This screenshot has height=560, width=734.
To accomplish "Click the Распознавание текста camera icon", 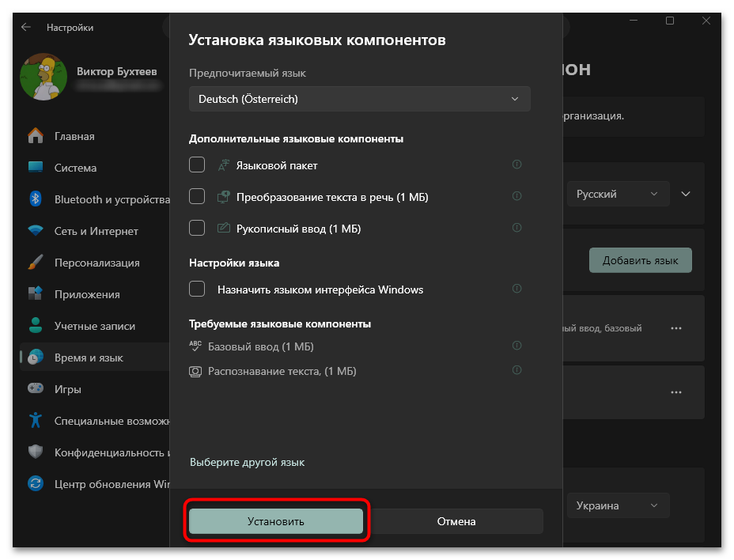I will [x=195, y=372].
